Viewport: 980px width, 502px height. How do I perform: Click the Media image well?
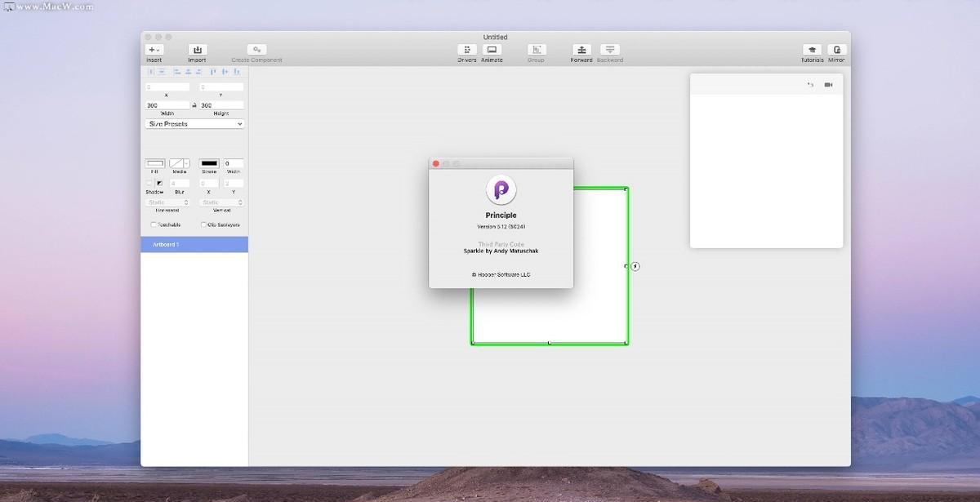tap(176, 163)
